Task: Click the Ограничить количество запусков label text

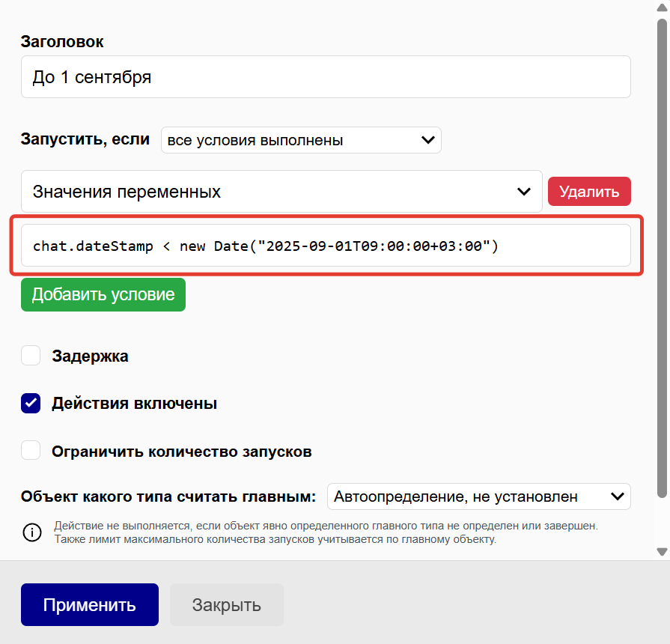Action: pos(181,452)
